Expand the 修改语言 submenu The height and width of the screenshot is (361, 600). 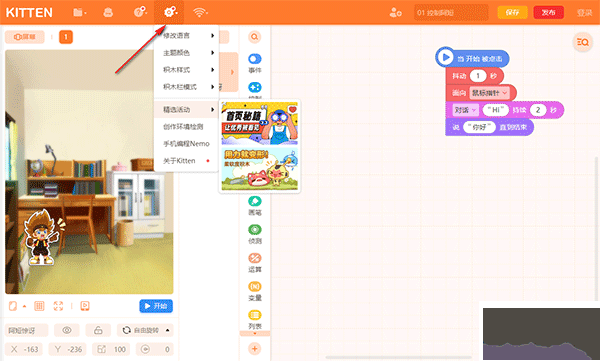[x=186, y=36]
